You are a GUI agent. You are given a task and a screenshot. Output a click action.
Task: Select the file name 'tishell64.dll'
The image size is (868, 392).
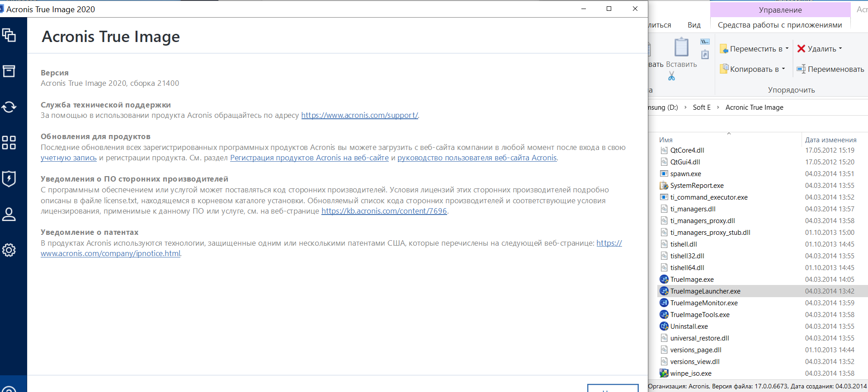687,268
